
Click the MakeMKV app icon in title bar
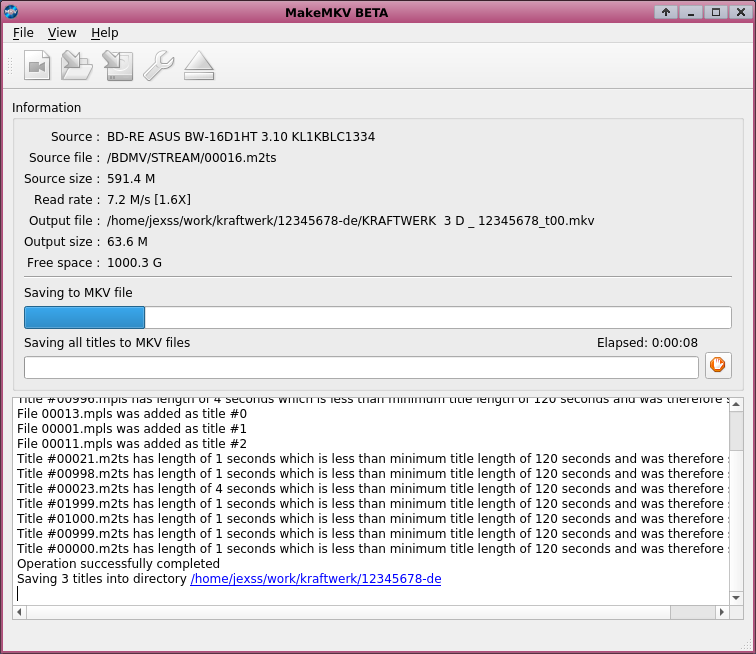tap(12, 12)
